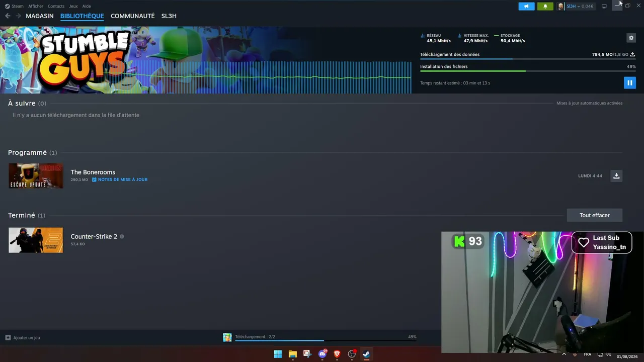Viewport: 644px width, 362px height.
Task: Click the volume icon in system tray
Action: click(608, 354)
